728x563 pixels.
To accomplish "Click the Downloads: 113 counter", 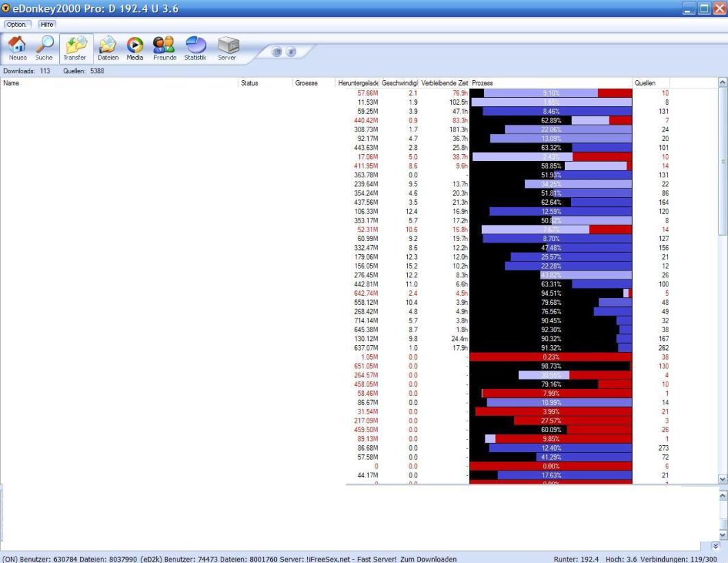I will coord(27,71).
